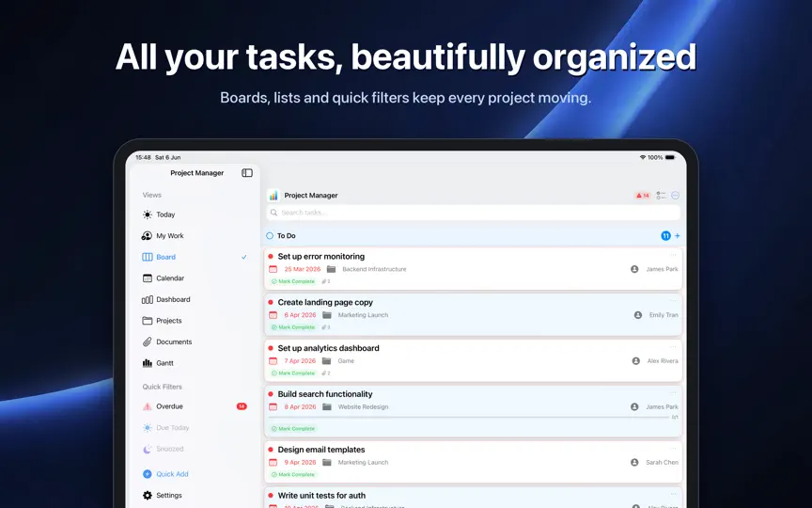812x508 pixels.
Task: Click the calendar icon beside 25 Mar 2026
Action: pyautogui.click(x=273, y=269)
